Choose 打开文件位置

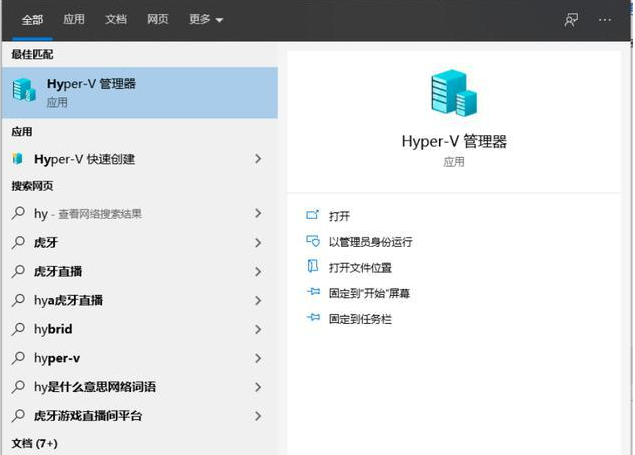pyautogui.click(x=360, y=268)
